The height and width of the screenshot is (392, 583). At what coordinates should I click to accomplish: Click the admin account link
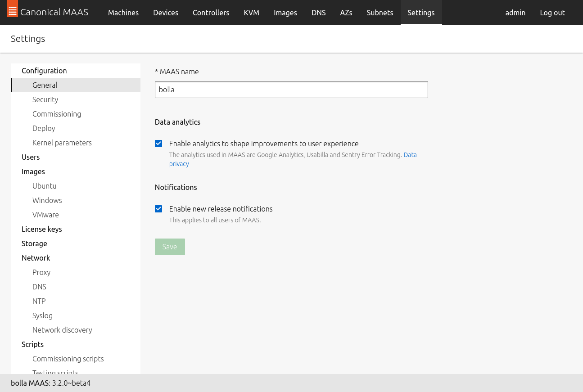click(x=515, y=13)
